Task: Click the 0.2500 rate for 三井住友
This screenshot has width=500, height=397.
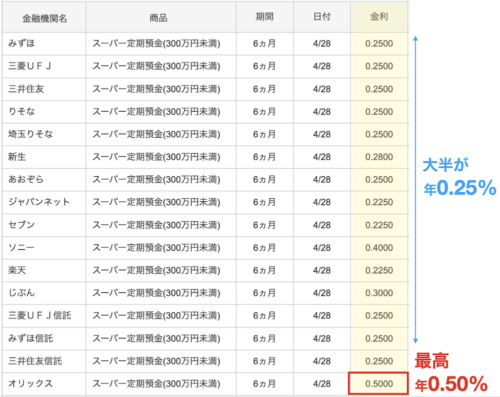Action: [379, 89]
